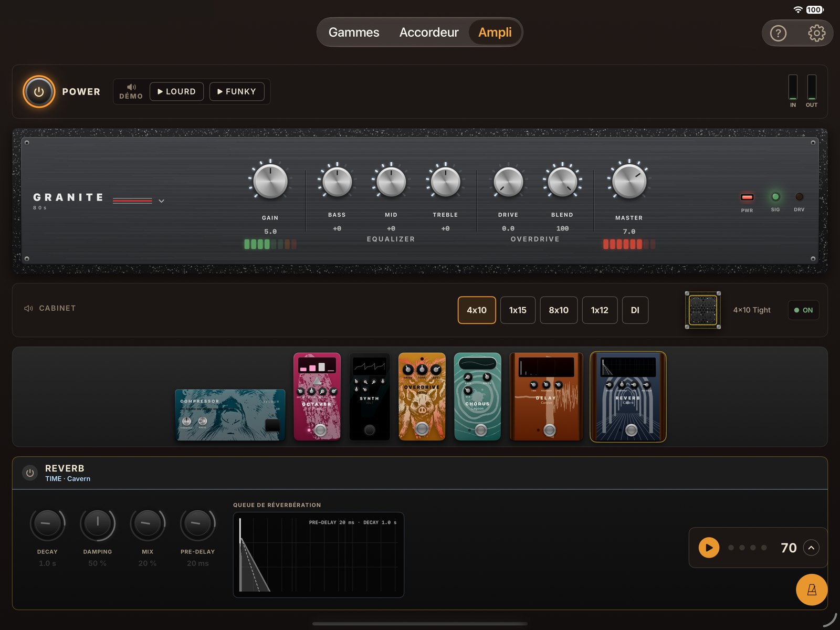Open the metronome floating button
Viewport: 840px width, 630px height.
(x=812, y=590)
